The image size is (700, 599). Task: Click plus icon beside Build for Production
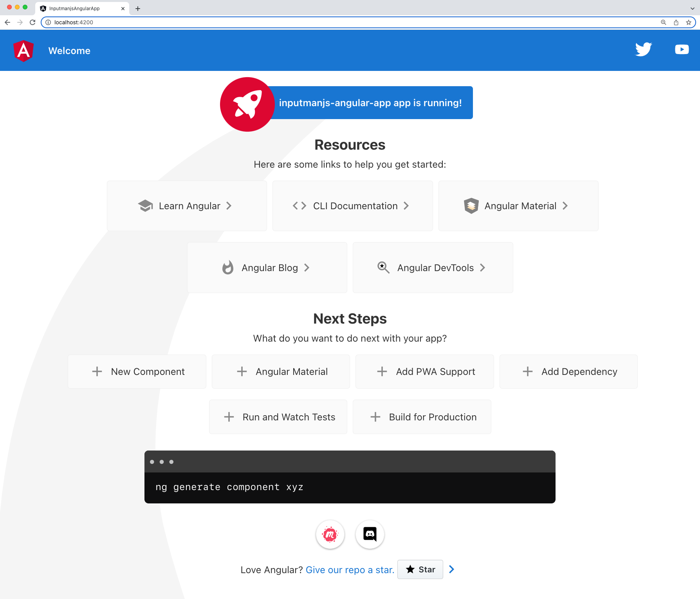pos(375,417)
